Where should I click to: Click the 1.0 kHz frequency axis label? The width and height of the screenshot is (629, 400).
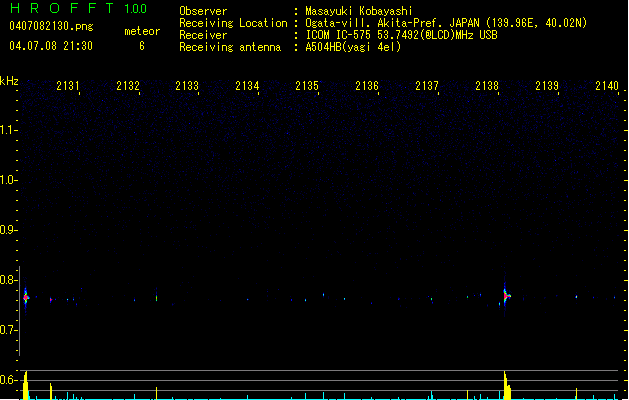(x=8, y=180)
